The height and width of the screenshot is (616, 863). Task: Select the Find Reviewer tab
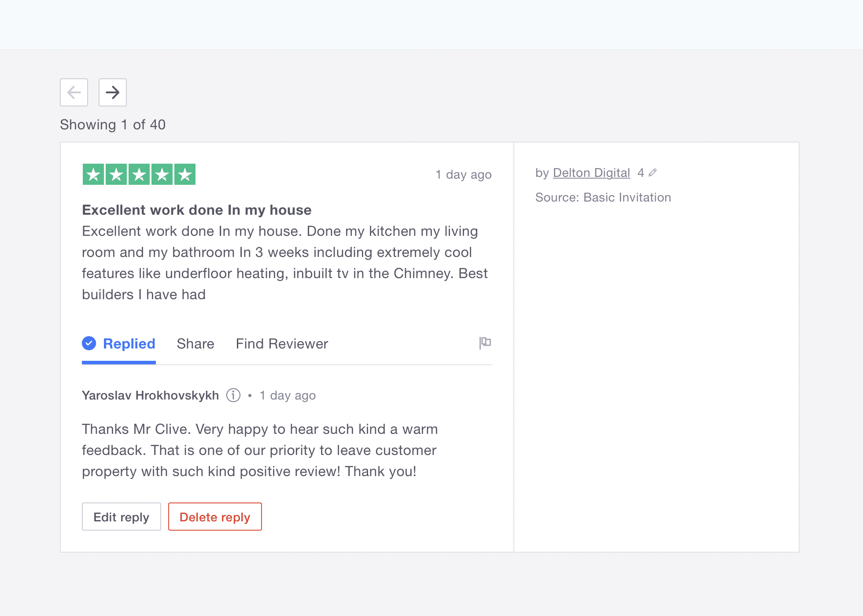(x=282, y=344)
